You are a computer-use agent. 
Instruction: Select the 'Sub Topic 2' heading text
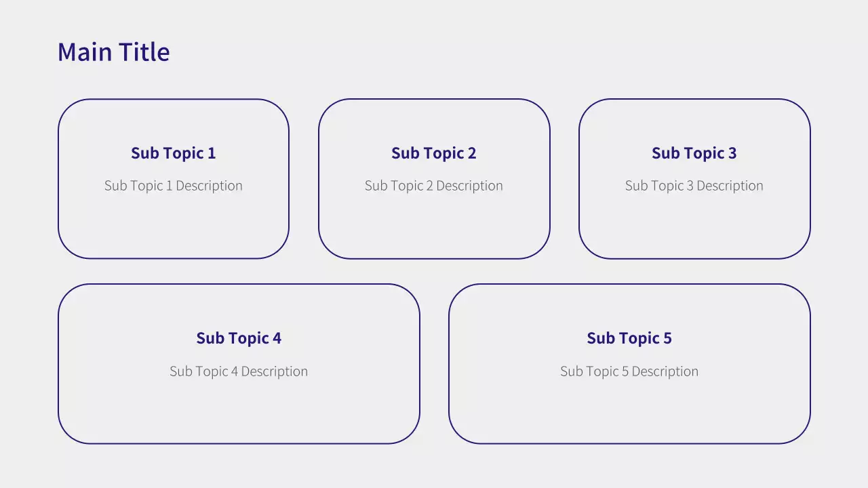point(434,153)
